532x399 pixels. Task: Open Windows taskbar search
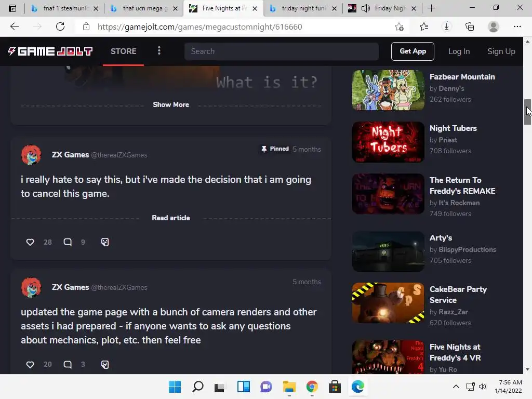(x=198, y=387)
